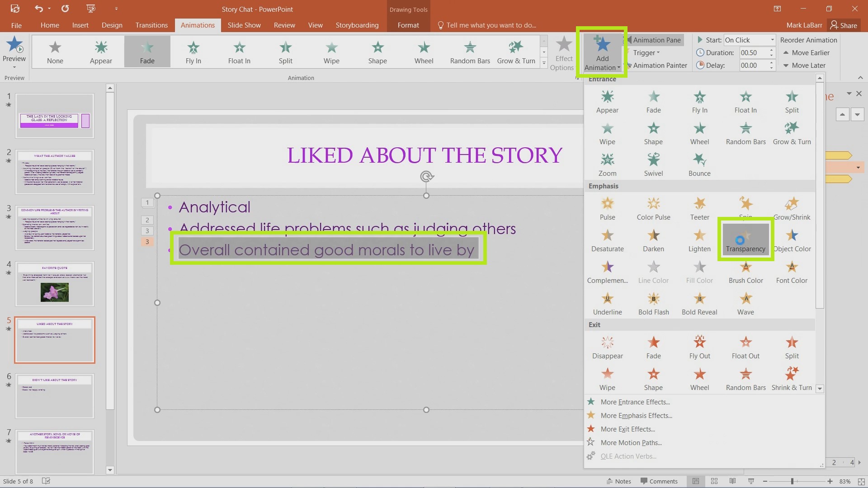
Task: Expand More Entrance Effects options
Action: tap(636, 401)
